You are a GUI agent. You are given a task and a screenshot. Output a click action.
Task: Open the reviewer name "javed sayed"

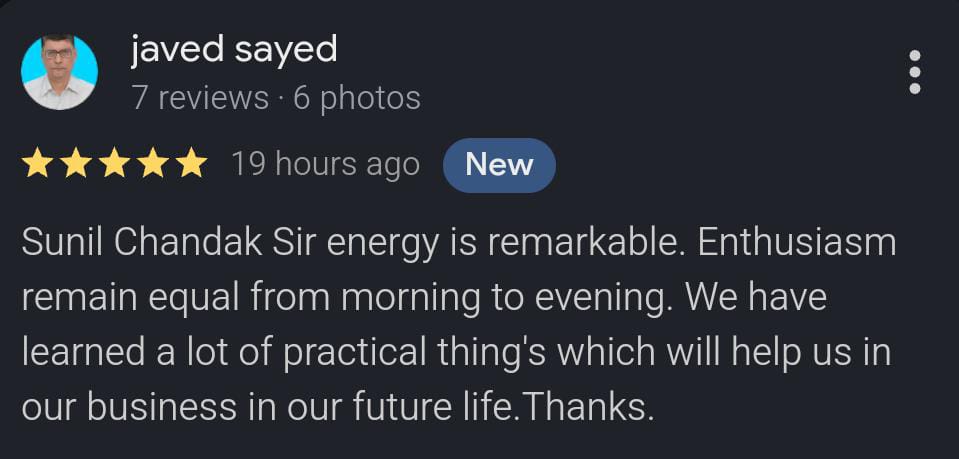(x=234, y=49)
